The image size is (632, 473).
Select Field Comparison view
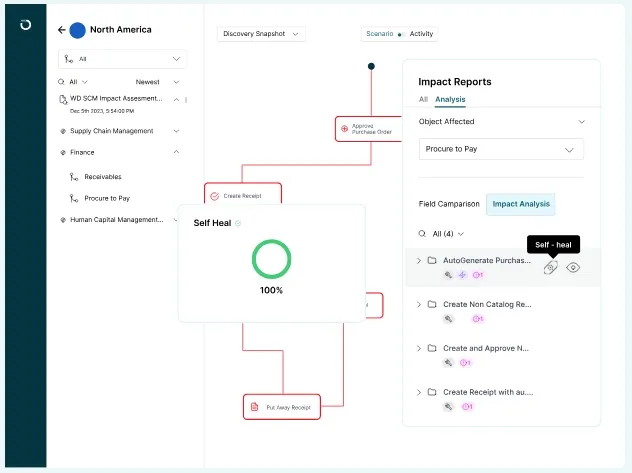click(449, 204)
